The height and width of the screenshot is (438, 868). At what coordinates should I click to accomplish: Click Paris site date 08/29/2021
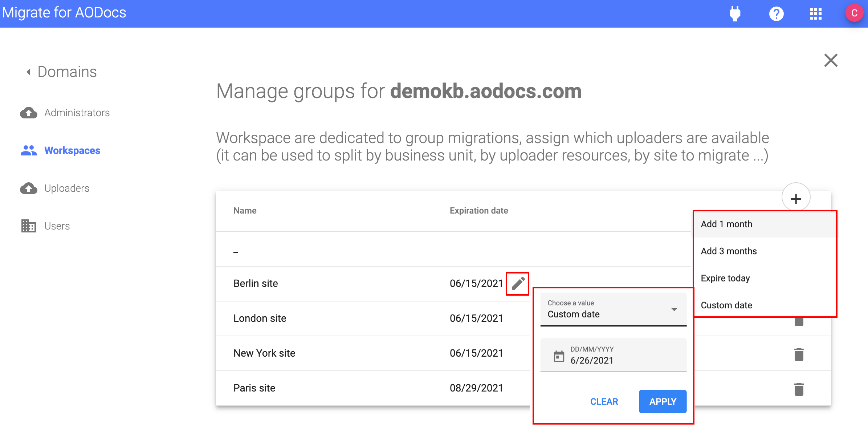point(476,388)
